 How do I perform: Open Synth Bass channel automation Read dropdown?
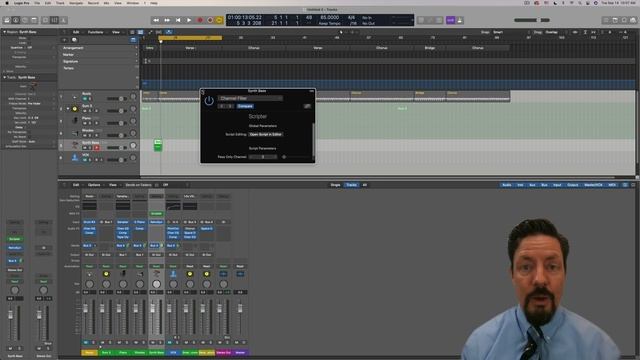click(156, 266)
